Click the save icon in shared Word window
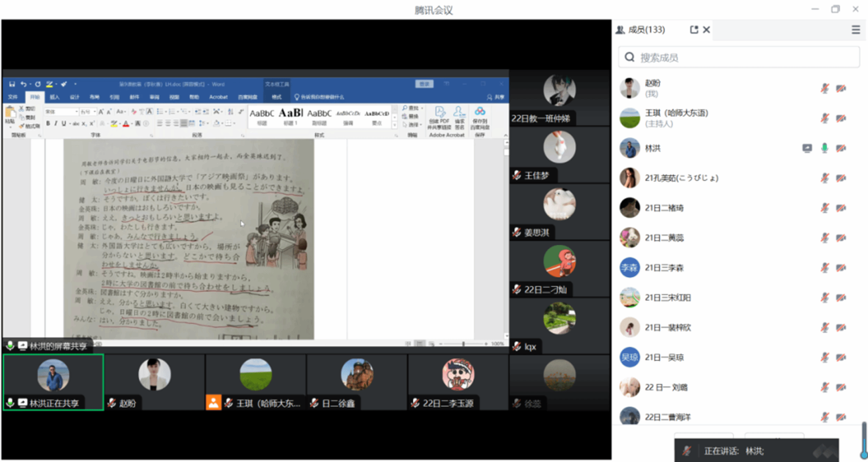This screenshot has height=462, width=868. click(12, 84)
